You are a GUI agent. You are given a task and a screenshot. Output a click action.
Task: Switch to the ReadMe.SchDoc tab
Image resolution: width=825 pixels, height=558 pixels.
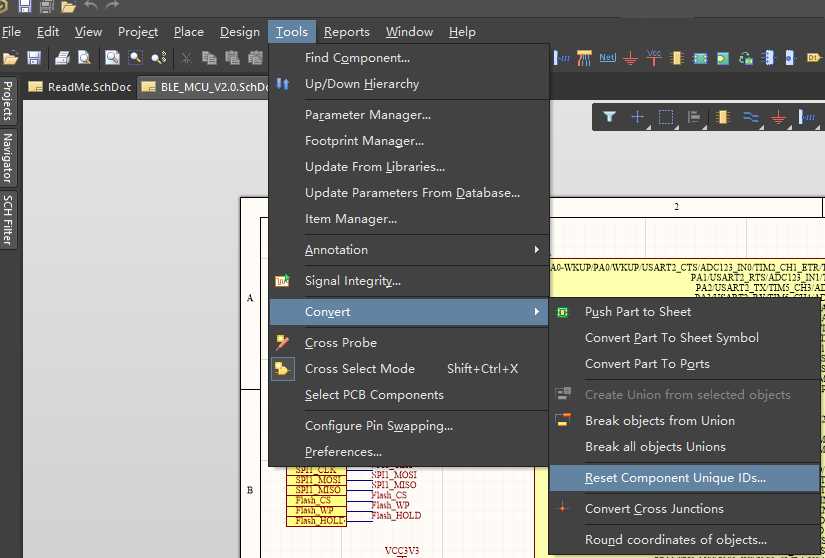click(x=79, y=87)
